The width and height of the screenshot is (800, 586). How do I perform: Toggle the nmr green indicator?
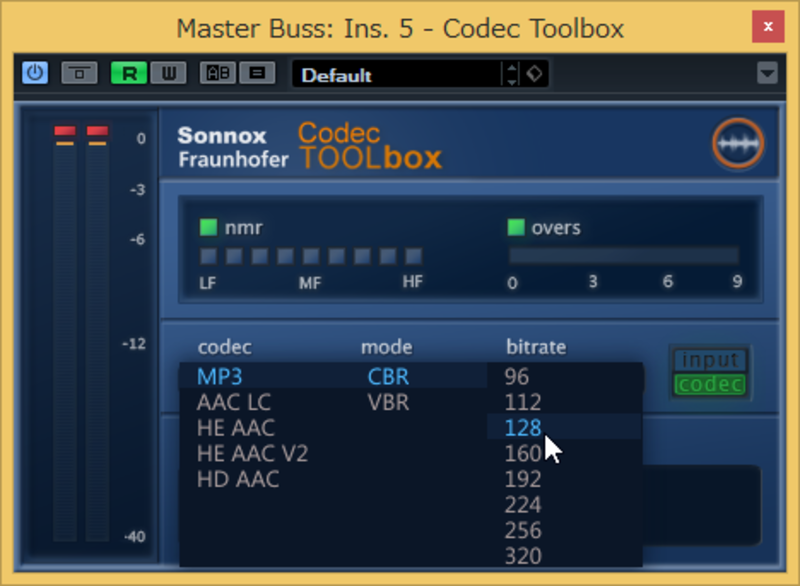click(x=208, y=227)
